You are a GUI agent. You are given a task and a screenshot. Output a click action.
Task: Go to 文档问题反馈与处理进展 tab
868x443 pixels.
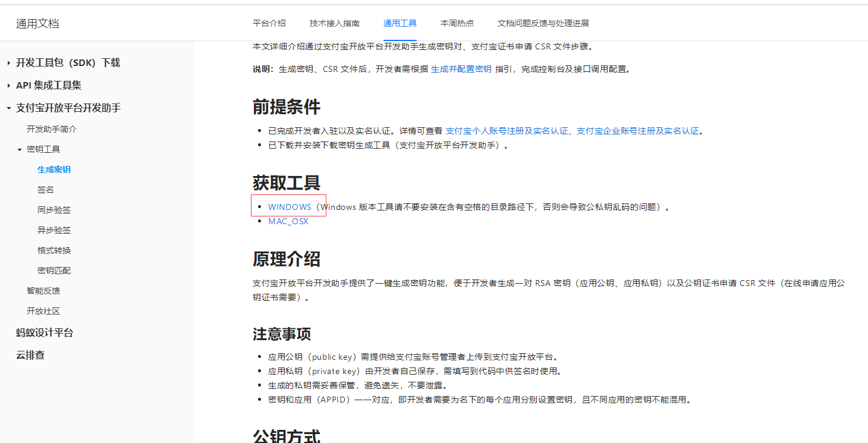coord(543,23)
